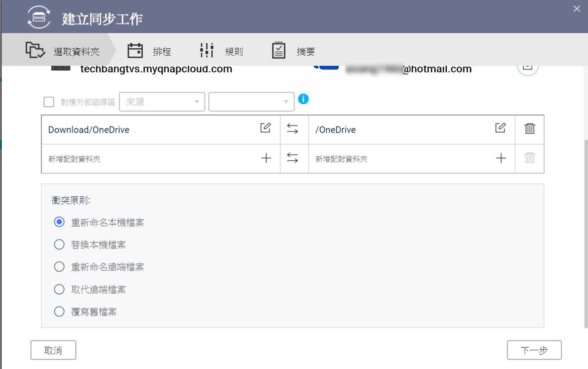Add a remote paired folder with plus icon
Viewport: 588px width, 369px height.
pos(501,158)
